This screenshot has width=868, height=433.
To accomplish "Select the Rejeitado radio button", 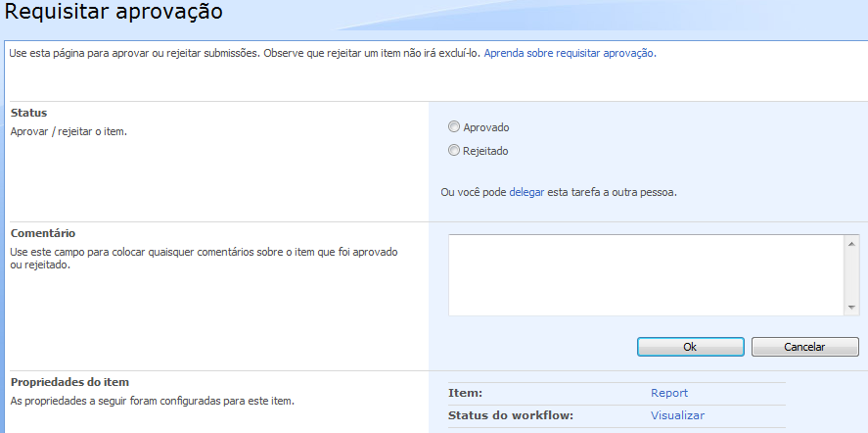I will tap(453, 151).
